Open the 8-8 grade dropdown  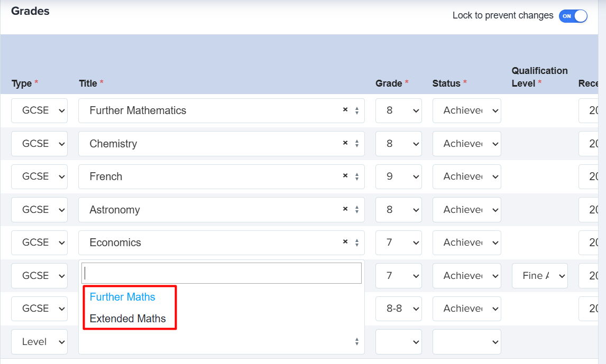click(x=398, y=309)
